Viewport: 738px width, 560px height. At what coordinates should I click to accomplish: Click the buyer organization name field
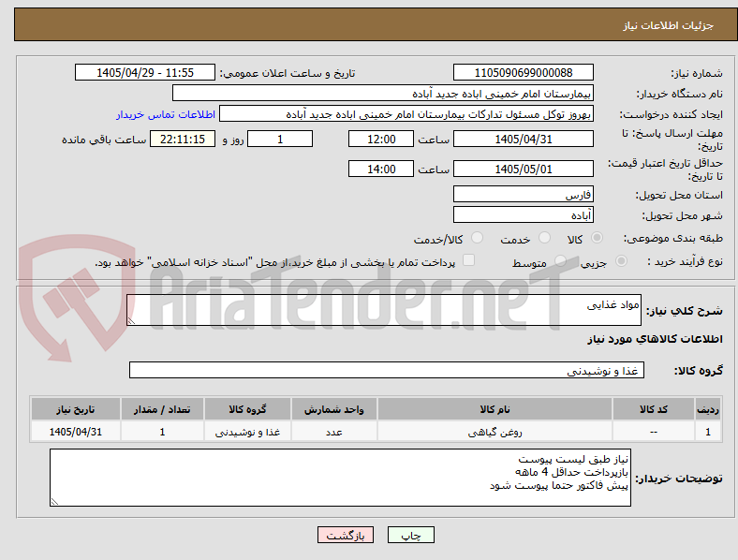tap(383, 93)
